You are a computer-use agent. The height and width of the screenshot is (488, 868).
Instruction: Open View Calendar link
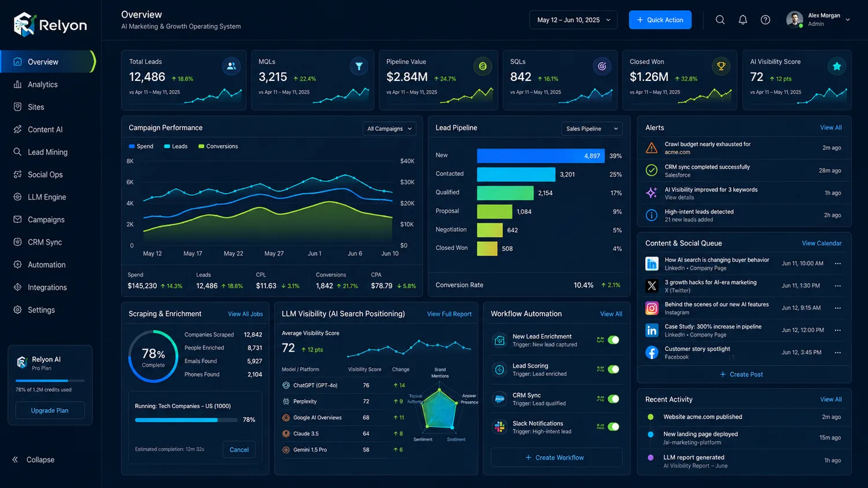tap(822, 243)
